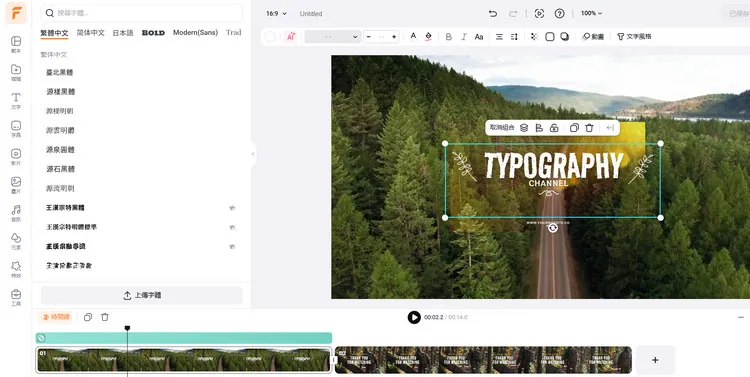Undo the last action

[x=493, y=13]
